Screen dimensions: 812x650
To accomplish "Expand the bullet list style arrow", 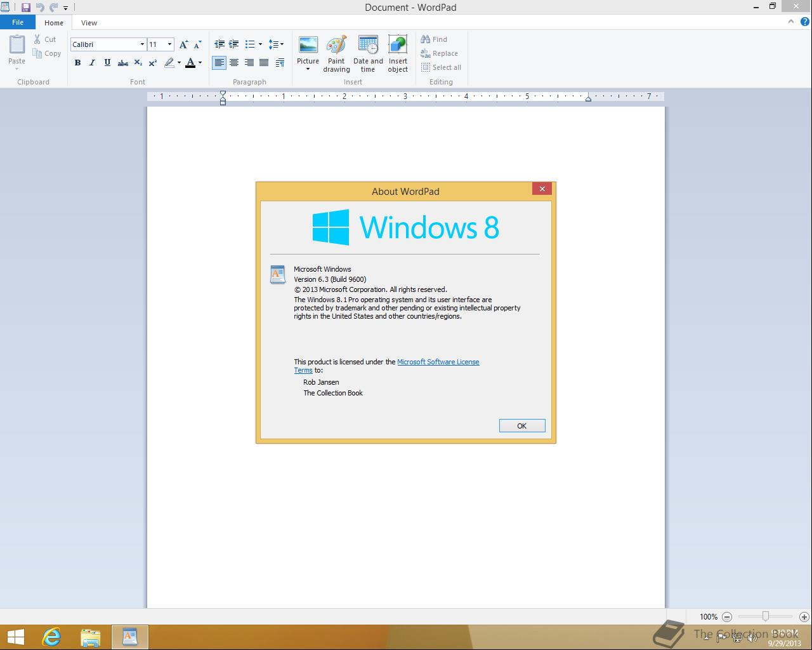I will tap(260, 44).
